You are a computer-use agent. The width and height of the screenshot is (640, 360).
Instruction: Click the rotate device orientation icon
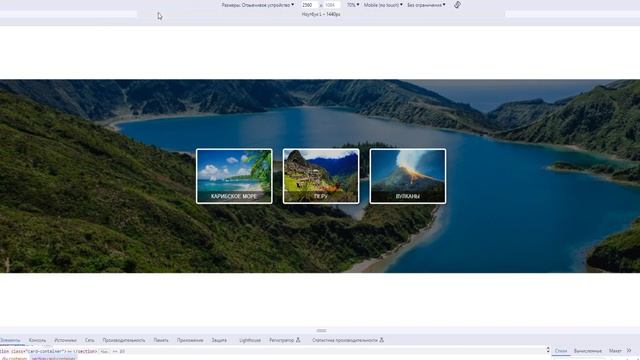tap(457, 5)
